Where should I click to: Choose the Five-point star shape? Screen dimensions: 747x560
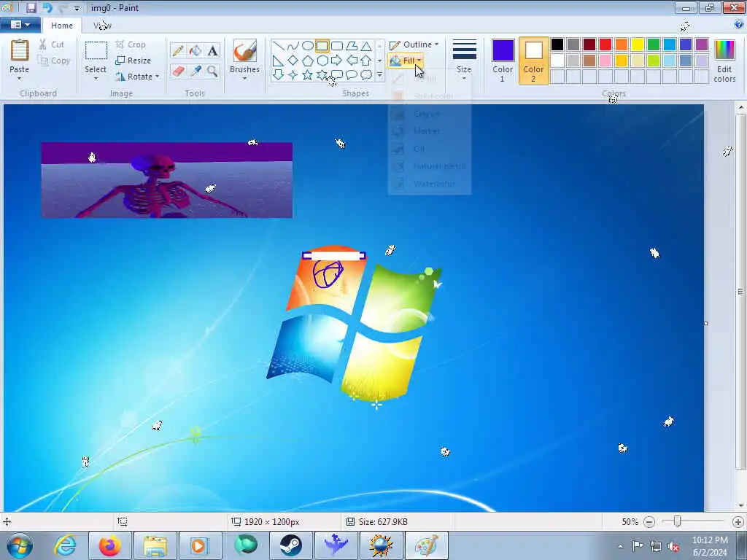[308, 75]
